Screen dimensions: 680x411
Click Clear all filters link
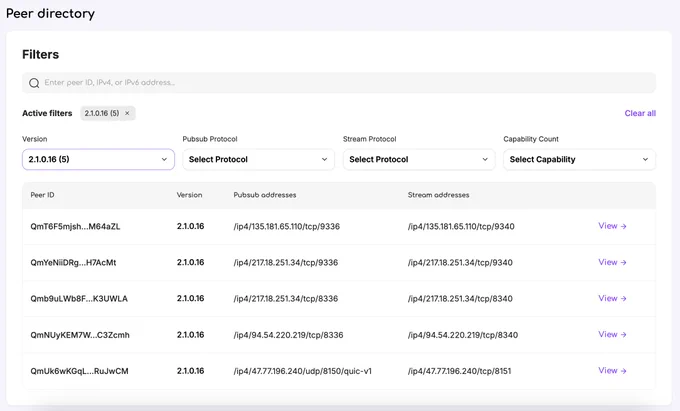[x=640, y=113]
